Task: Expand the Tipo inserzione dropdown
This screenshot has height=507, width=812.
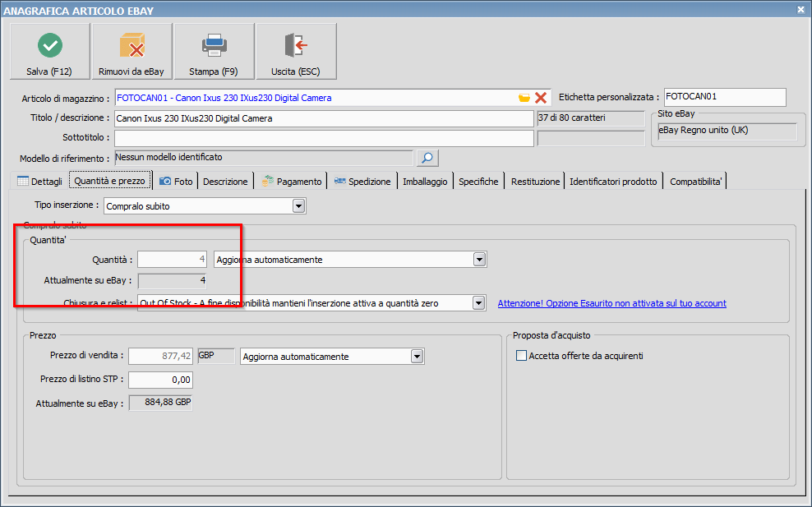Action: point(298,206)
